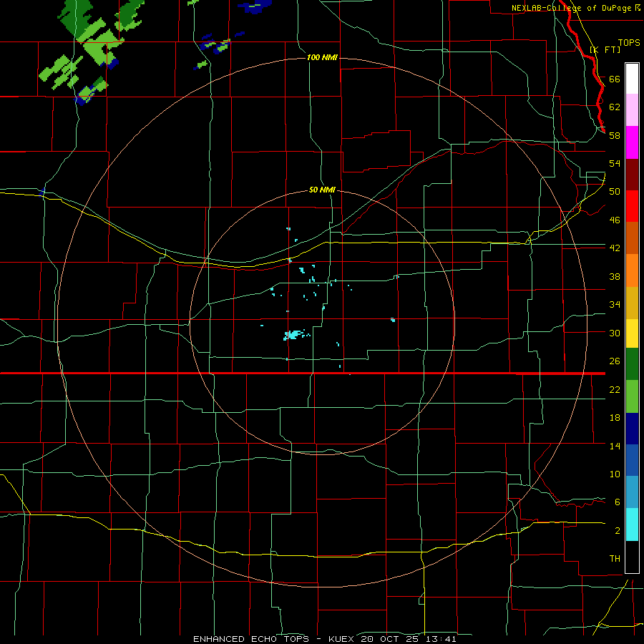Viewport: 644px width, 644px height.
Task: Click the 50 NMI range ring label
Action: 322,190
